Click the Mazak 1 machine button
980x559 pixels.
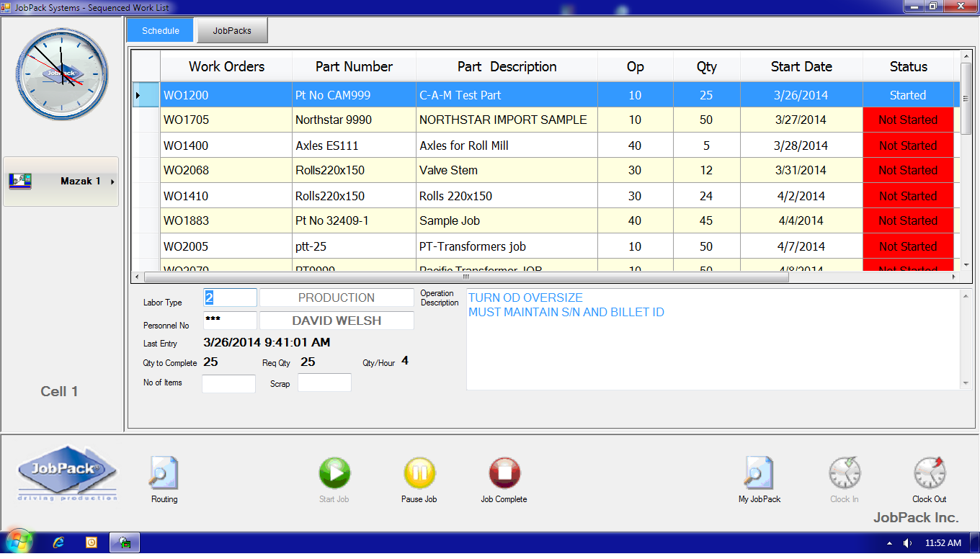click(61, 182)
